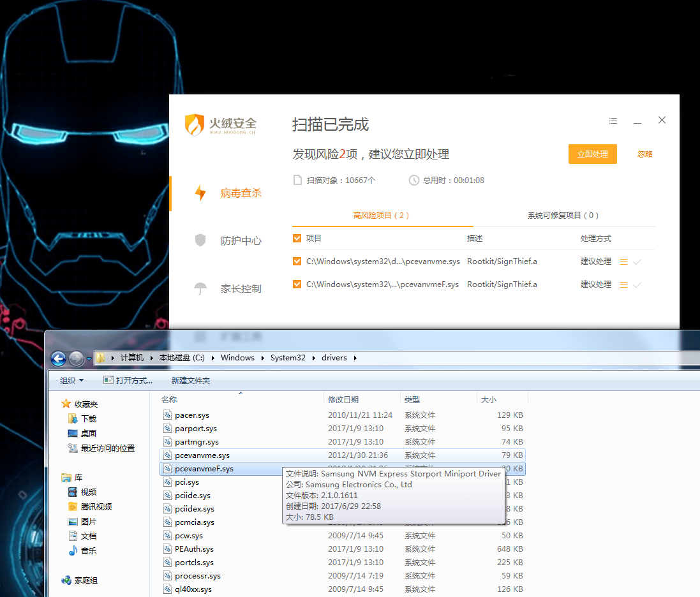Click the 立即处理 button

592,154
